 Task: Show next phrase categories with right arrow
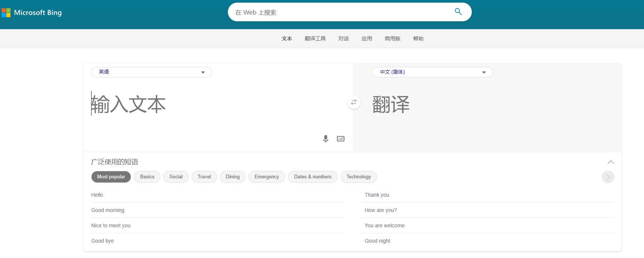[608, 177]
